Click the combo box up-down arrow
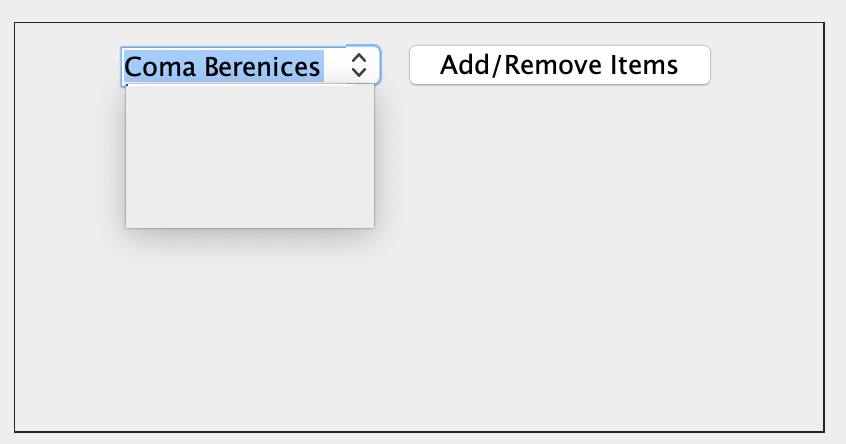 tap(360, 66)
